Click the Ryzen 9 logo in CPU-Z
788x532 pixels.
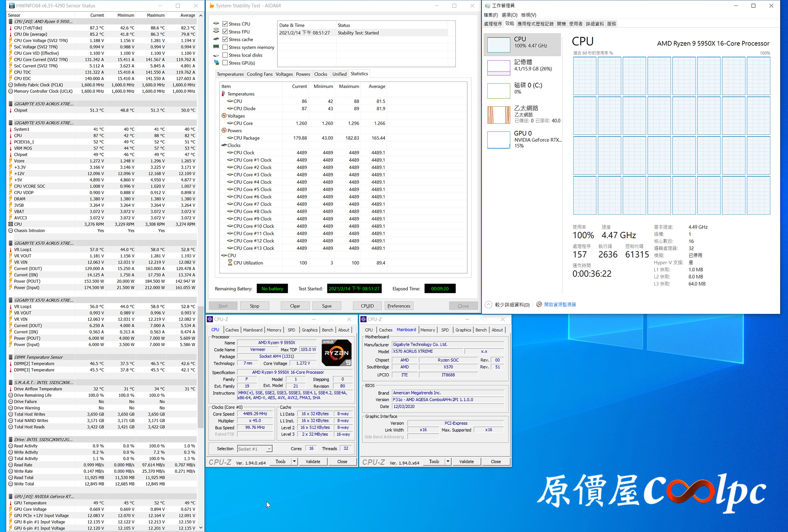336,353
